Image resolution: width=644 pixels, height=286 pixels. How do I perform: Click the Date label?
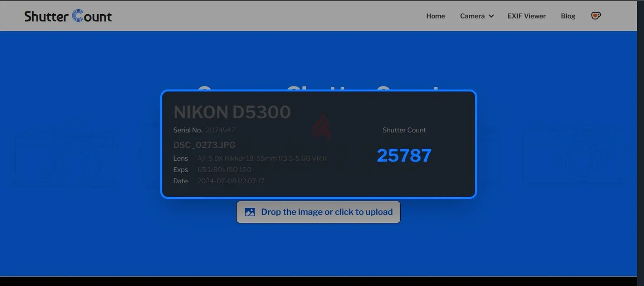point(180,181)
